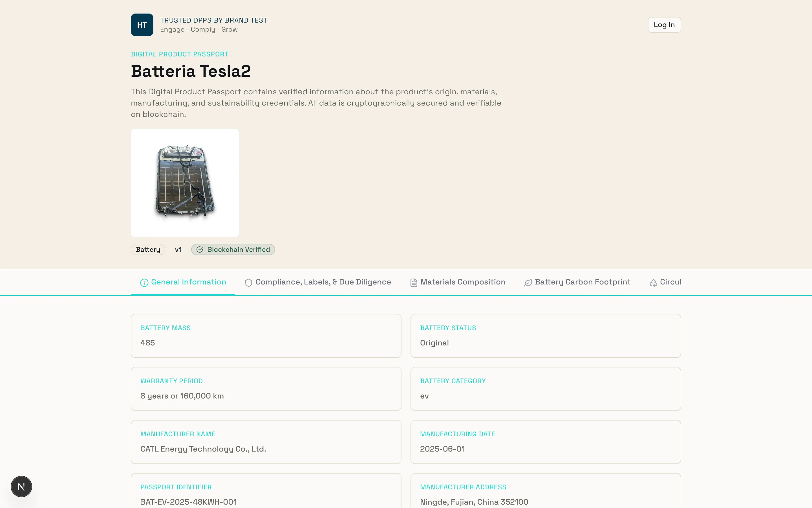
Task: Click the Battery Mass field label
Action: (166, 328)
